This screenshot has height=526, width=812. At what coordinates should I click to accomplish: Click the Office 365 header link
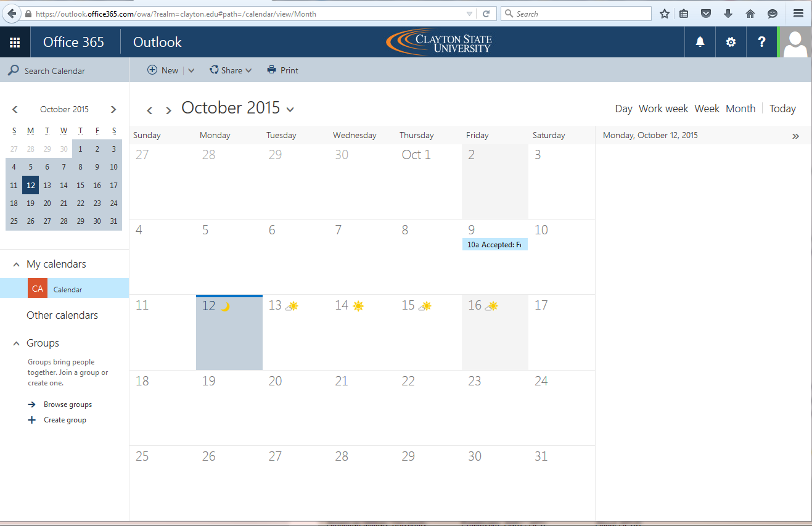[x=73, y=42]
